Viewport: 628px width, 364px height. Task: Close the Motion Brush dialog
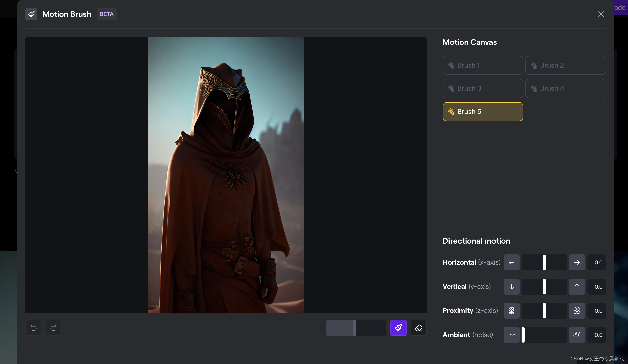601,14
